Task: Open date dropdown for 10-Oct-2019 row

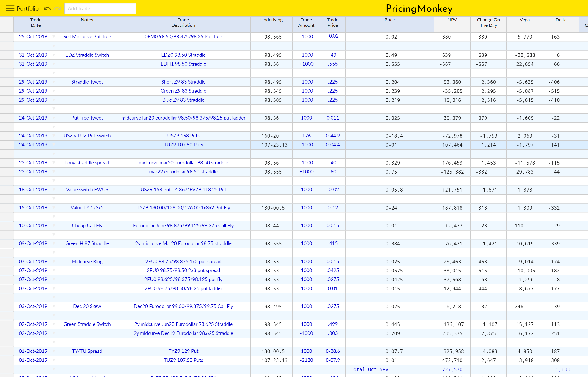Action: point(54,226)
